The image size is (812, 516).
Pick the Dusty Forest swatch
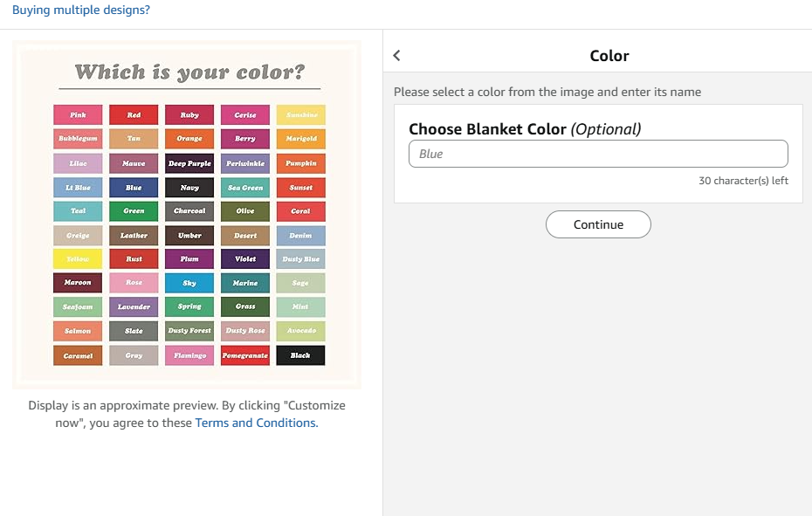pos(189,331)
